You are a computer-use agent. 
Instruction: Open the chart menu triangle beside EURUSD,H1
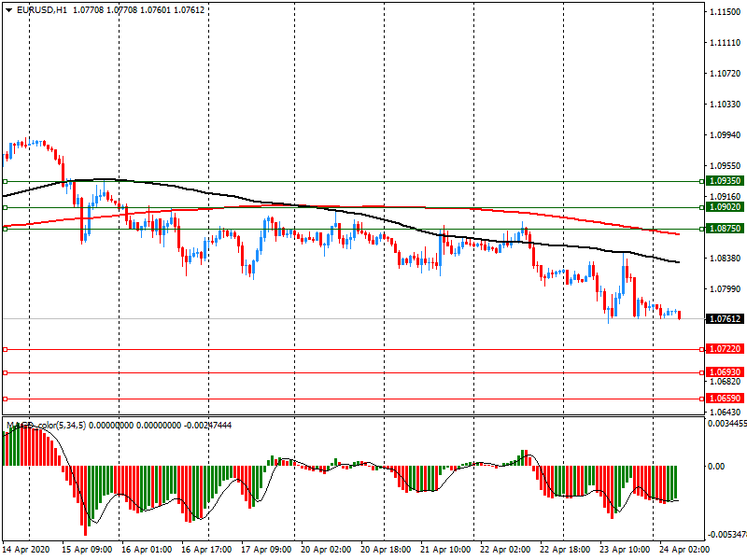click(x=8, y=10)
